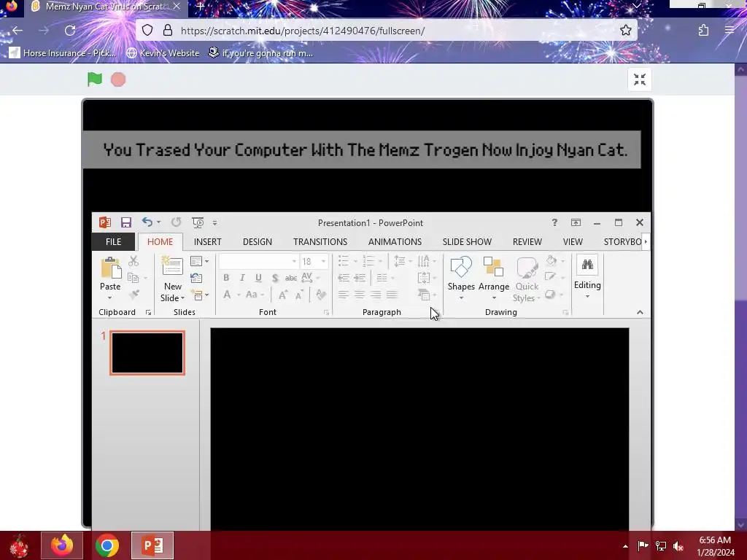Open the Change Case (Aa) dropdown

[255, 295]
